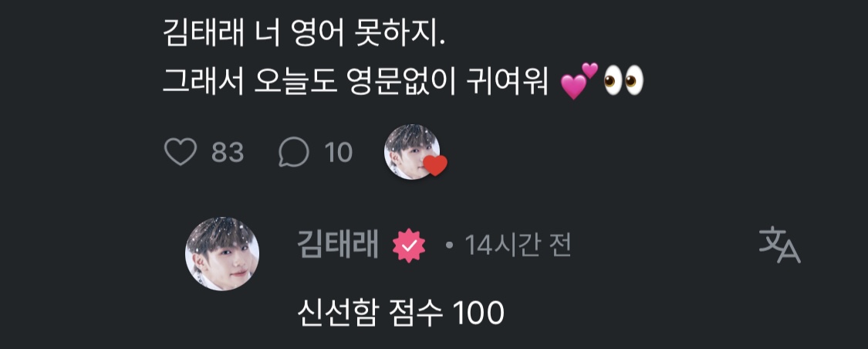Image resolution: width=868 pixels, height=349 pixels.
Task: Open the small artist-liked avatar thumbnail
Action: [412, 152]
